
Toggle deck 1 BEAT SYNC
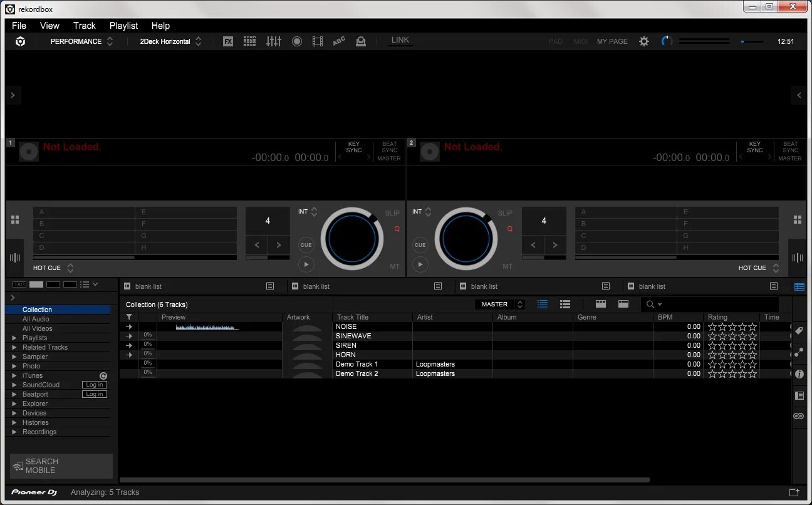[390, 147]
